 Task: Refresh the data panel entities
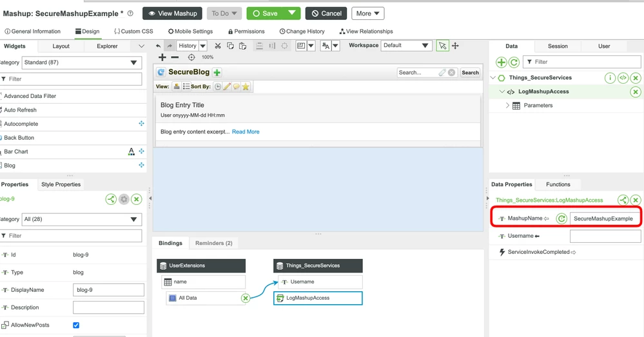click(x=514, y=63)
